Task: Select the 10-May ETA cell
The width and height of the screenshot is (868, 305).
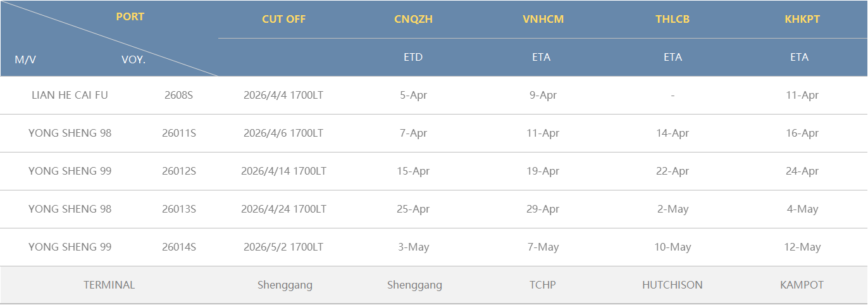Action: 673,247
